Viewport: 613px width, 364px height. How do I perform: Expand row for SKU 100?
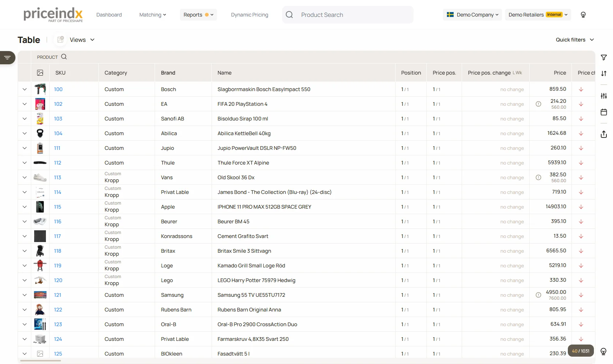(25, 89)
